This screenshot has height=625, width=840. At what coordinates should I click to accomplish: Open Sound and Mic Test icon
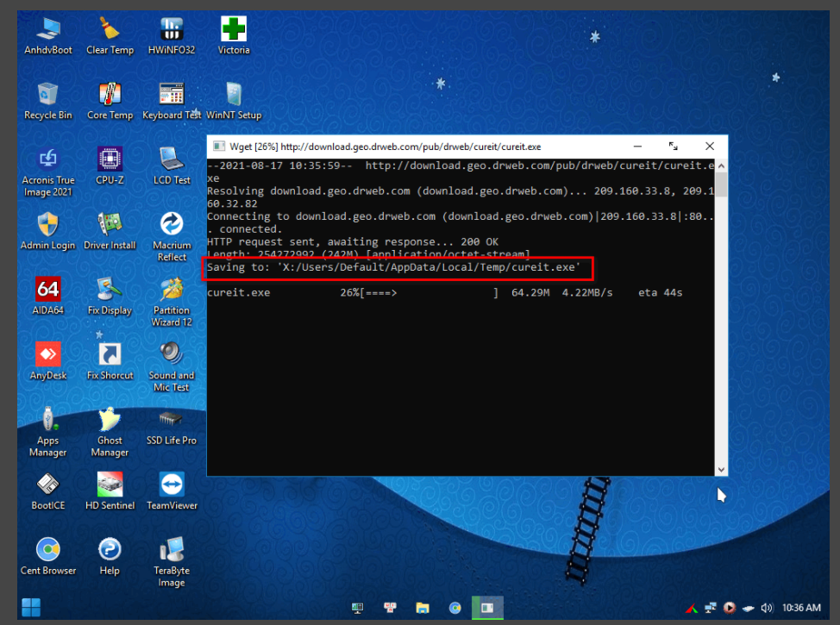[172, 367]
